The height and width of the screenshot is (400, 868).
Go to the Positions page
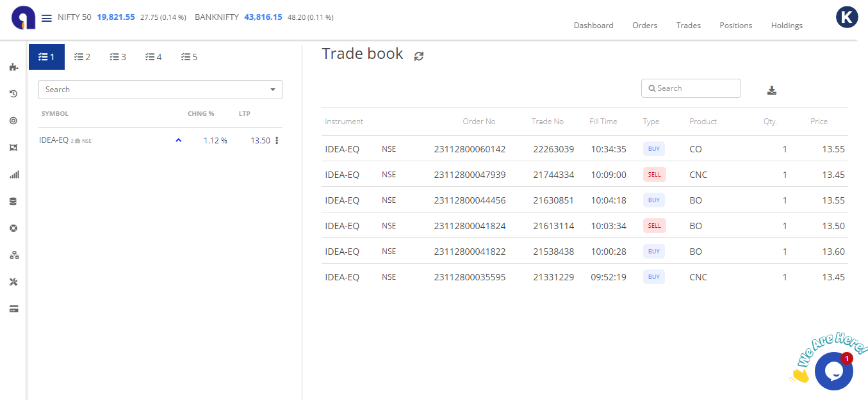click(735, 26)
